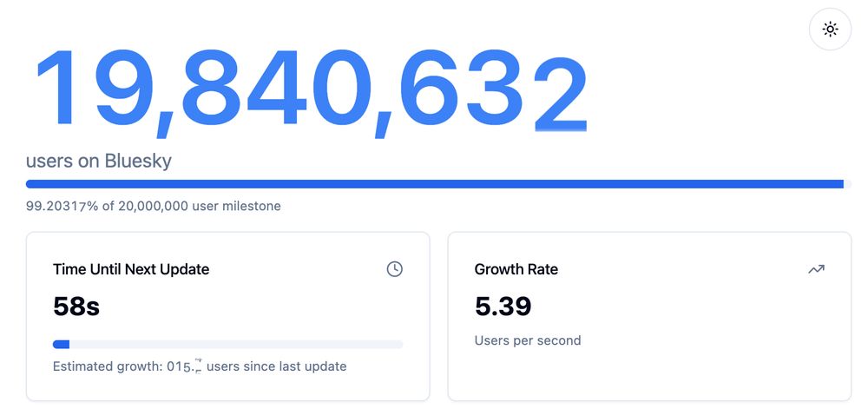Viewport: 868px width, 409px height.
Task: Toggle the light/dark theme sun button
Action: (x=830, y=30)
